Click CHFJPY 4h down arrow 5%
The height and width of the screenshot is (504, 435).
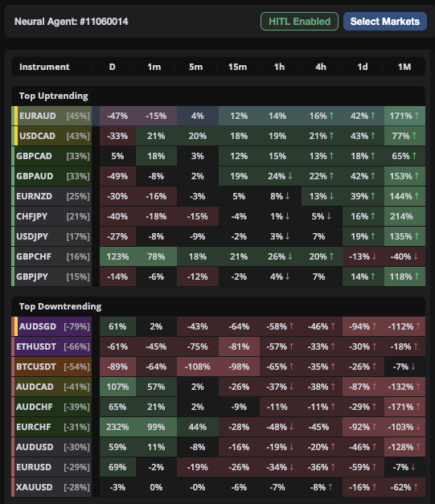329,216
